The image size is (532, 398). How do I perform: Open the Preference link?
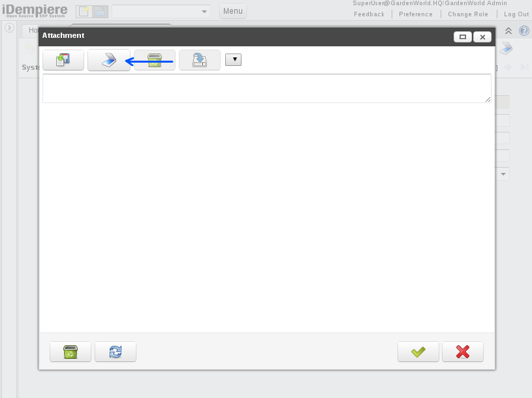pyautogui.click(x=416, y=14)
